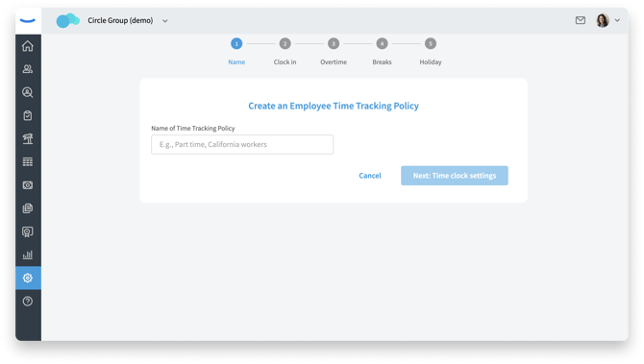Open the certificate badge sidebar icon
Image resolution: width=644 pixels, height=364 pixels.
pyautogui.click(x=28, y=231)
